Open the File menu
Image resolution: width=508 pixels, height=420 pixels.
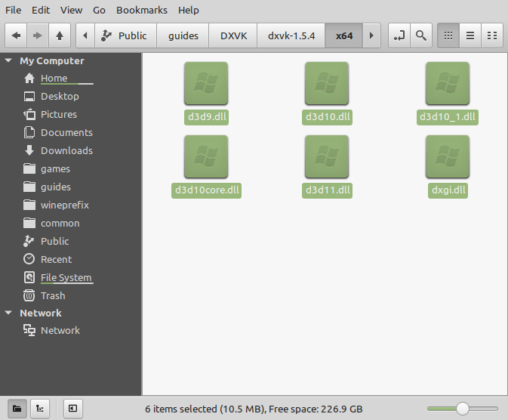(x=14, y=11)
